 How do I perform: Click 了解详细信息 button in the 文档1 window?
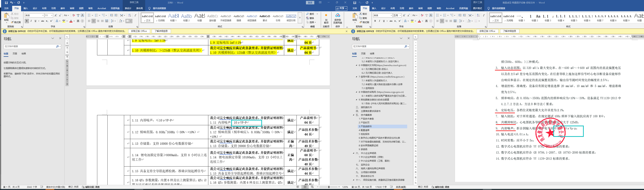[x=161, y=31]
